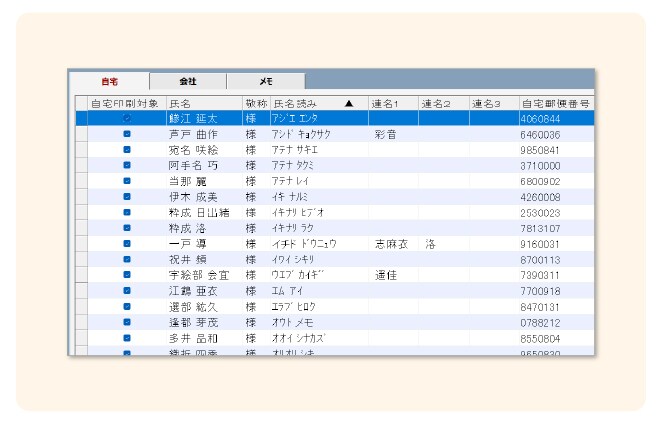
Task: Switch to the 自宅 tab
Action: (x=108, y=81)
